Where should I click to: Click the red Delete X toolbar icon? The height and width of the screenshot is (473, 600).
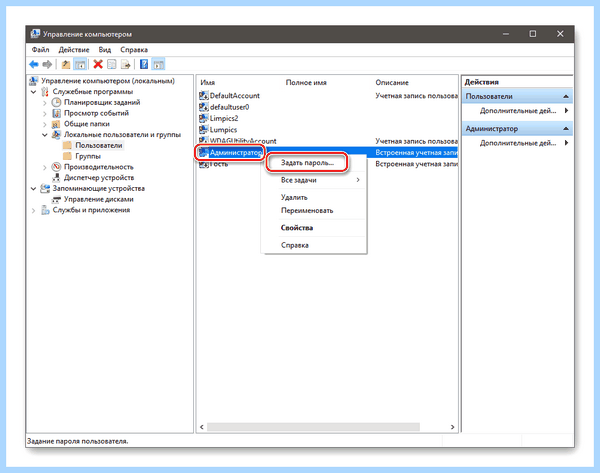point(98,64)
